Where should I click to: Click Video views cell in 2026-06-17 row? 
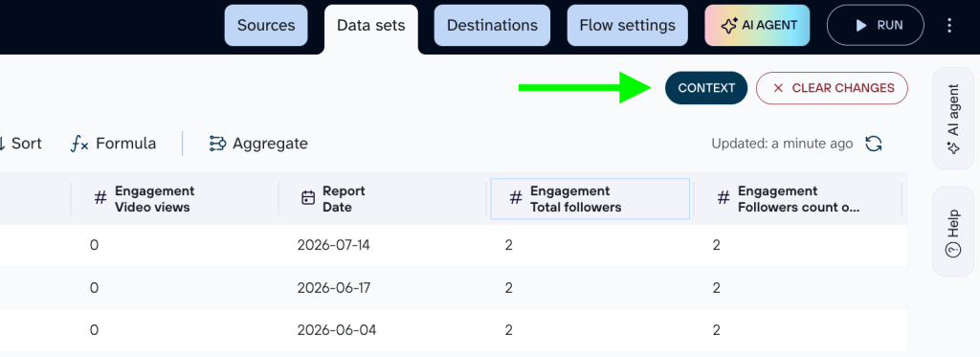(x=174, y=287)
